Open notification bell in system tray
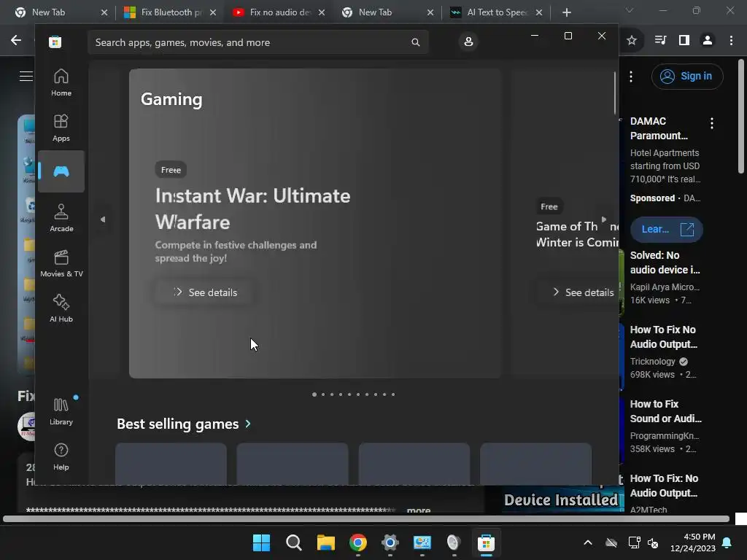 pos(727,542)
